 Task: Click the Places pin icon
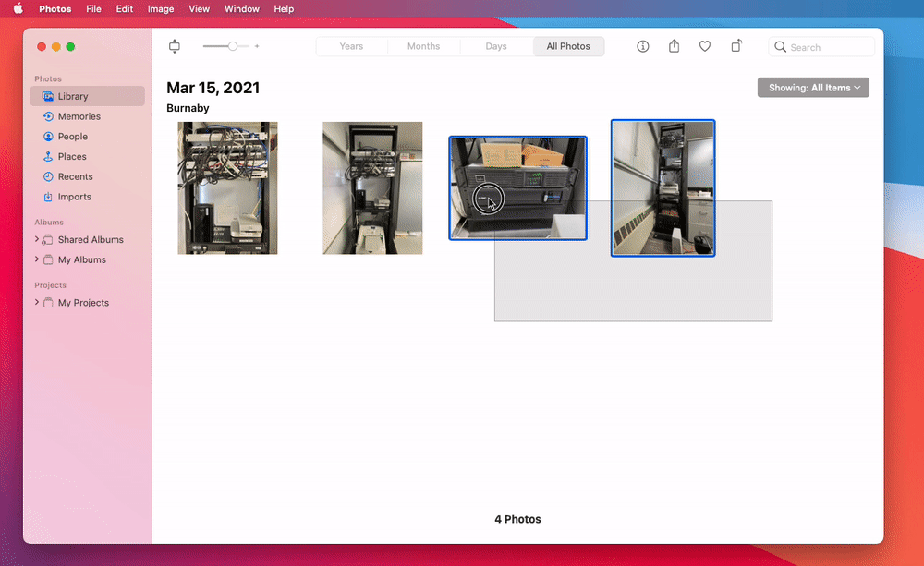tap(48, 156)
